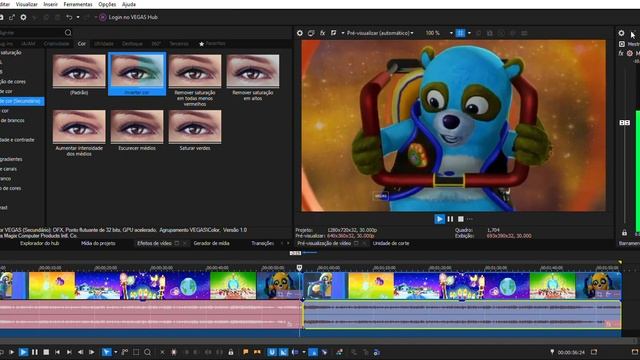This screenshot has height=360, width=640.
Task: Open the Inserir menu
Action: (x=51, y=4)
